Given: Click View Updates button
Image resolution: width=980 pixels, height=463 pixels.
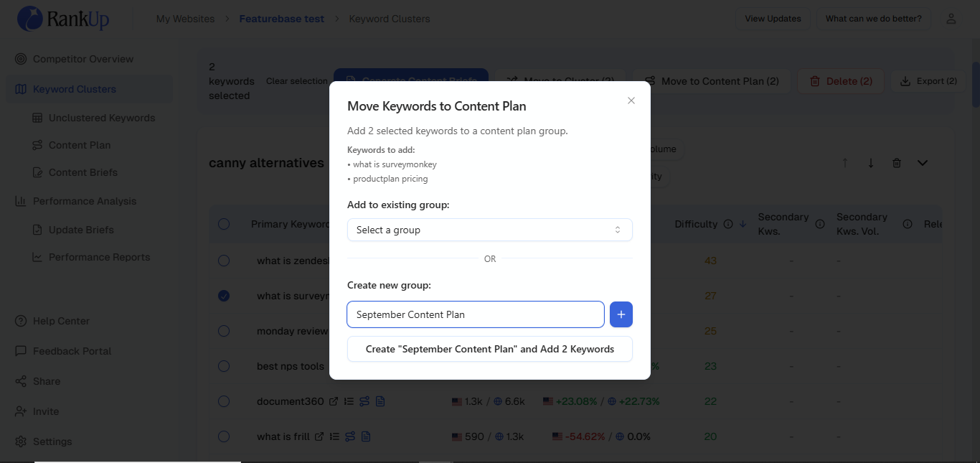Looking at the screenshot, I should coord(773,19).
